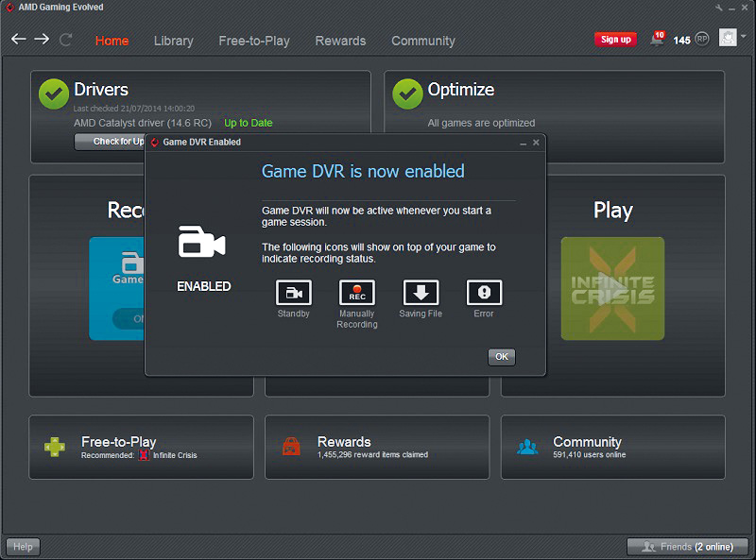This screenshot has height=560, width=756.
Task: Select the Infinite Crisis game thumbnail
Action: coord(612,288)
